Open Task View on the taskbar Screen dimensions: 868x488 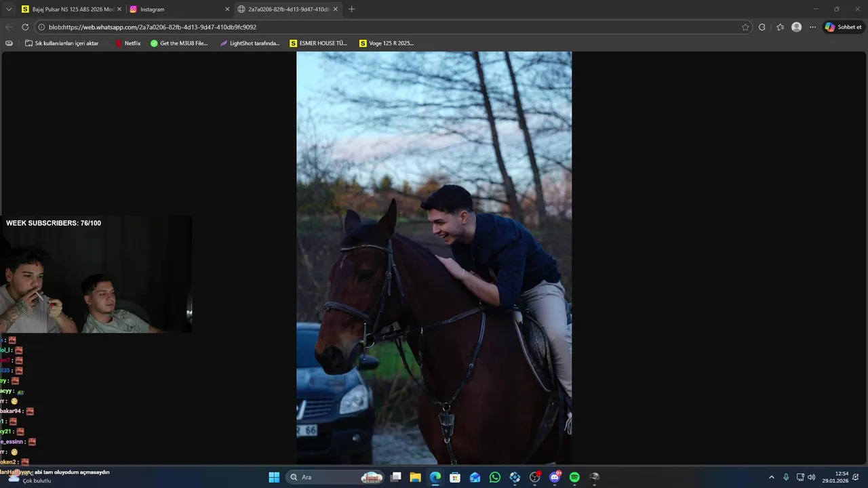pos(396,477)
